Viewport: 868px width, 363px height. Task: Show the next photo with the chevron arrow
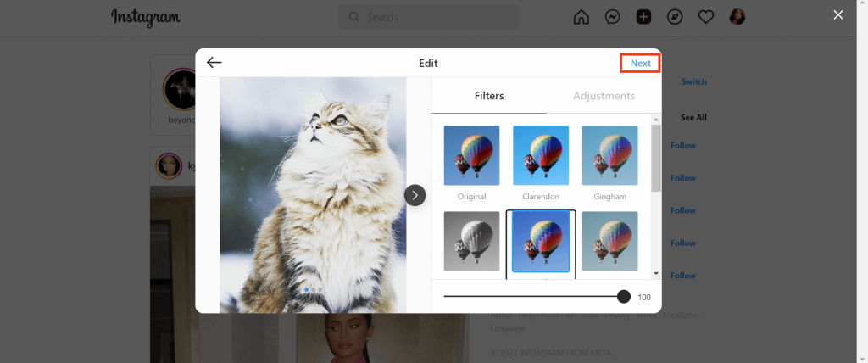tap(415, 195)
